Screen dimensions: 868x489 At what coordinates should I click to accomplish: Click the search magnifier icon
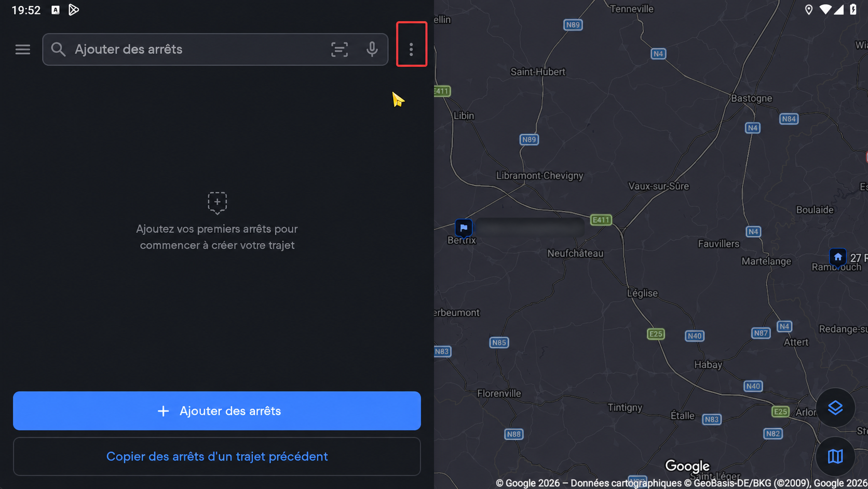[58, 49]
